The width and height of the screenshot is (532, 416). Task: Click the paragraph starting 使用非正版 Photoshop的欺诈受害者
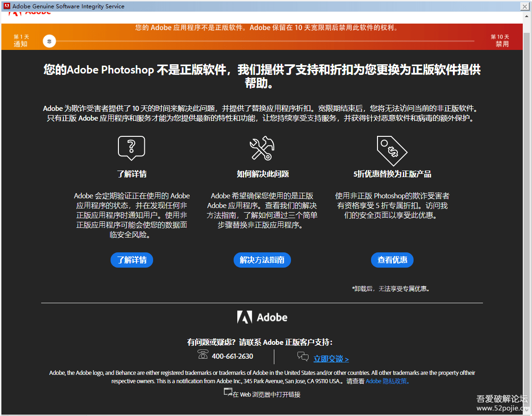pos(392,205)
